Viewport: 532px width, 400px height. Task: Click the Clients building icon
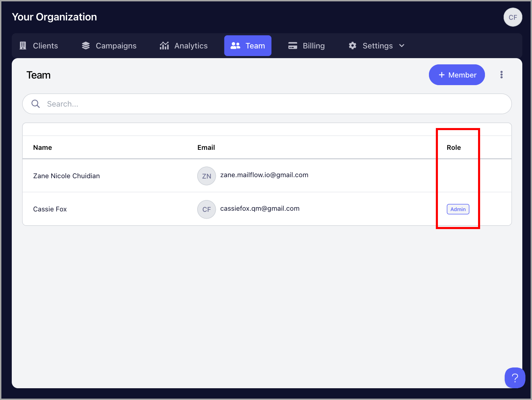[x=23, y=46]
